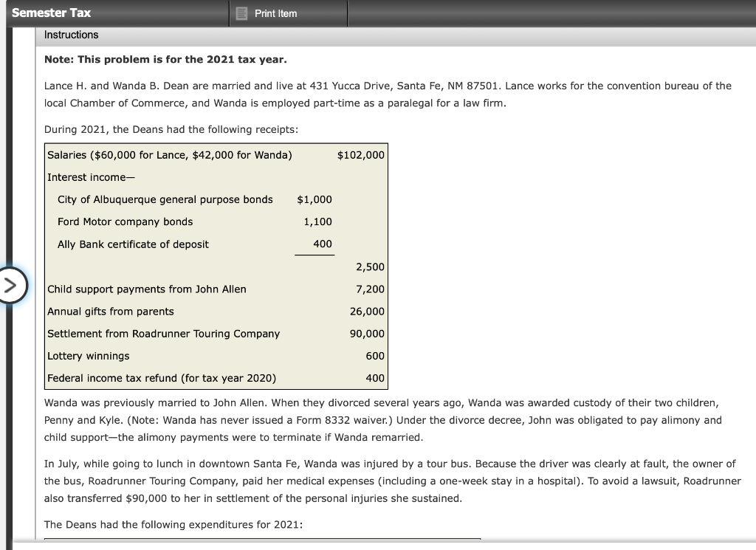The height and width of the screenshot is (550, 756).
Task: Switch to the Instructions tab
Action: click(71, 35)
